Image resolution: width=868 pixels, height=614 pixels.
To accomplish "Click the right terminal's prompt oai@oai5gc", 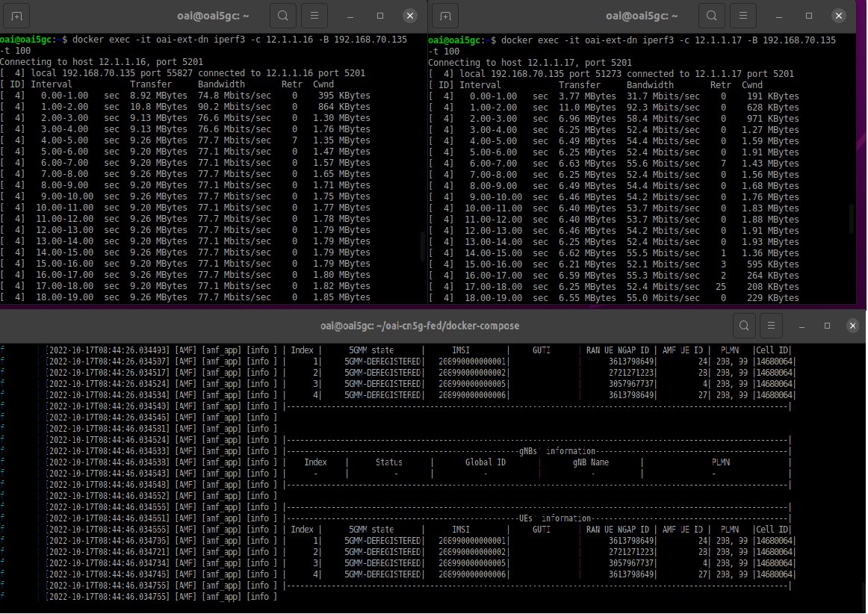I will click(454, 40).
